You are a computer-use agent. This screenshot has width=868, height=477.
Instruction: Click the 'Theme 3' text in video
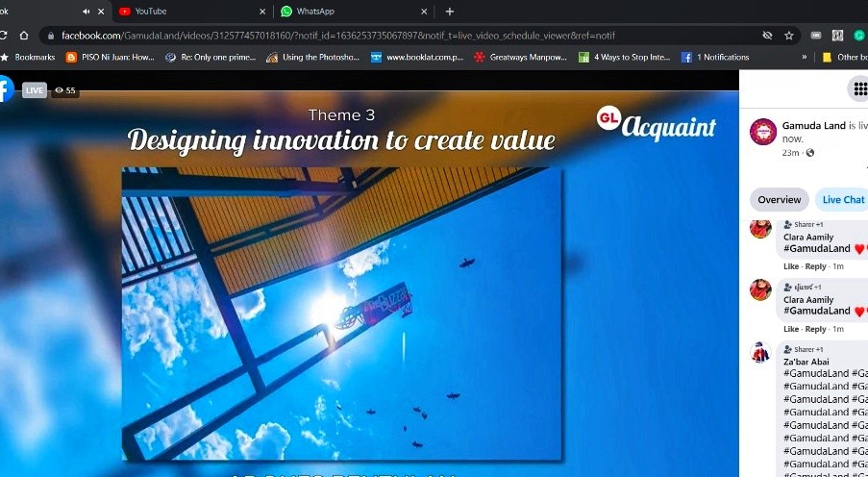pos(341,115)
